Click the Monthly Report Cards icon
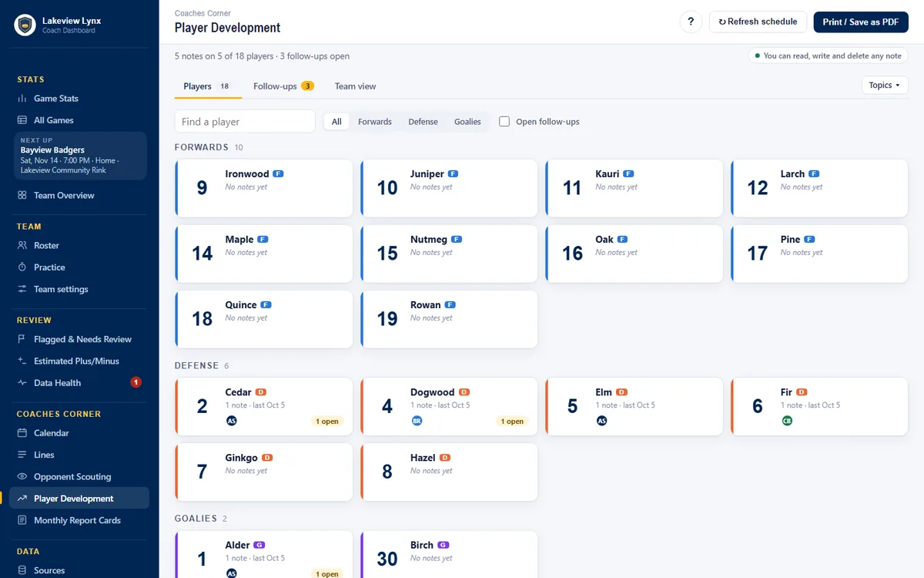Viewport: 924px width, 578px height. (x=22, y=520)
